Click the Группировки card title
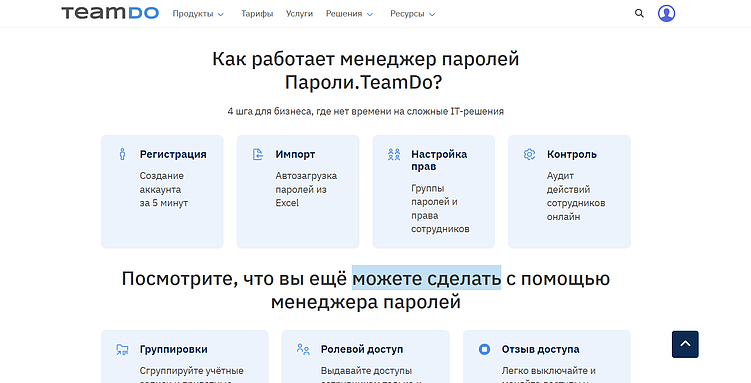The height and width of the screenshot is (383, 751). click(x=173, y=349)
